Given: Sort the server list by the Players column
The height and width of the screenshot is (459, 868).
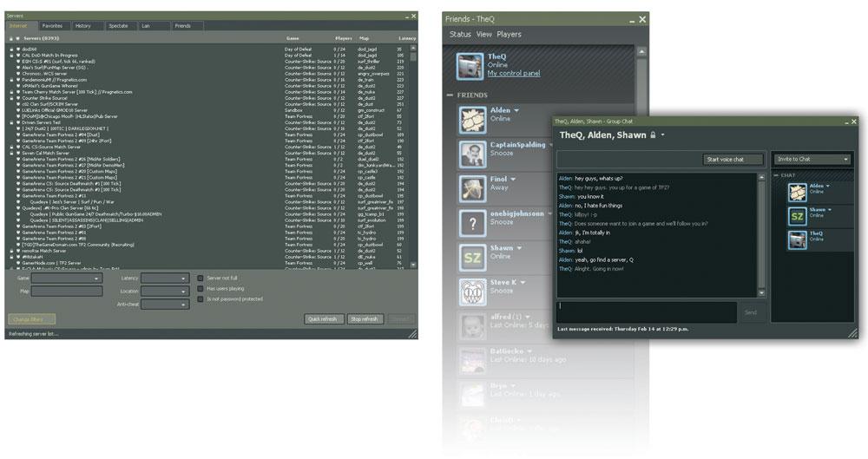Looking at the screenshot, I should [x=343, y=39].
